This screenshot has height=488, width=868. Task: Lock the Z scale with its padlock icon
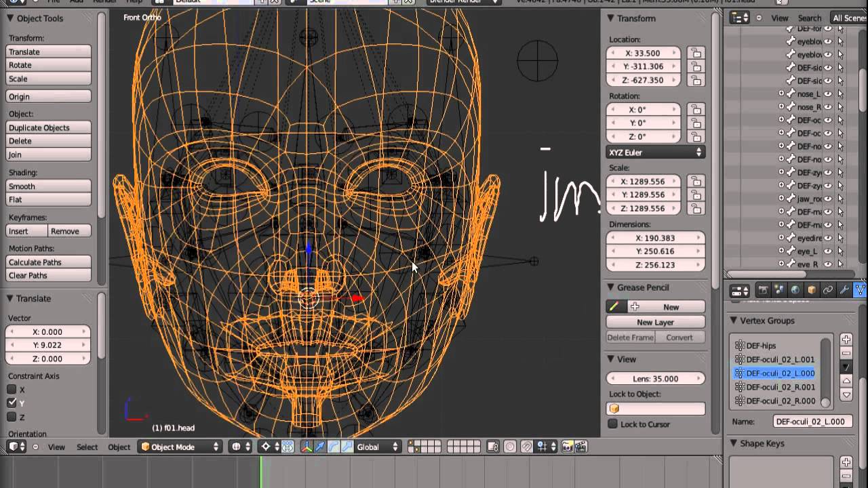(695, 208)
